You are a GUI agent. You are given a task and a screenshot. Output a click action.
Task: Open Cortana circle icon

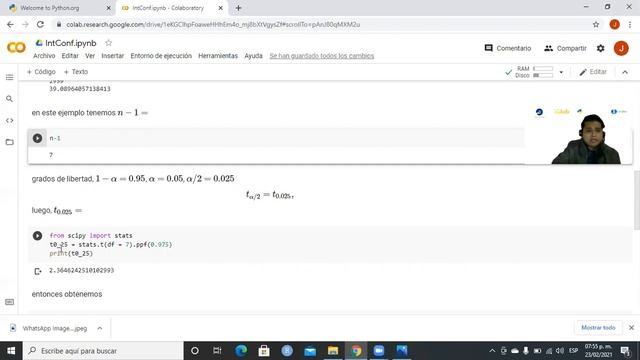pyautogui.click(x=195, y=351)
